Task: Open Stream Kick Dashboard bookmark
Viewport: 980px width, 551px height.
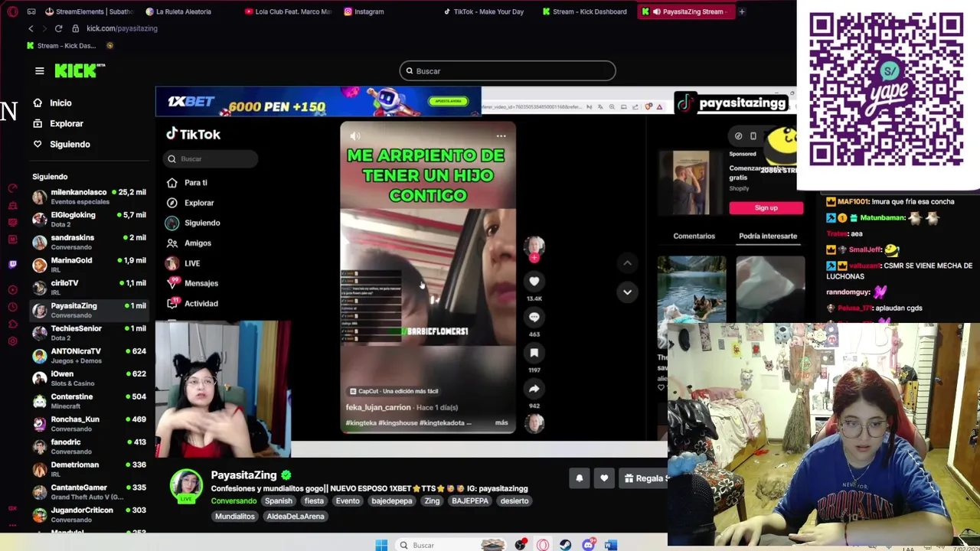Action: pos(61,45)
